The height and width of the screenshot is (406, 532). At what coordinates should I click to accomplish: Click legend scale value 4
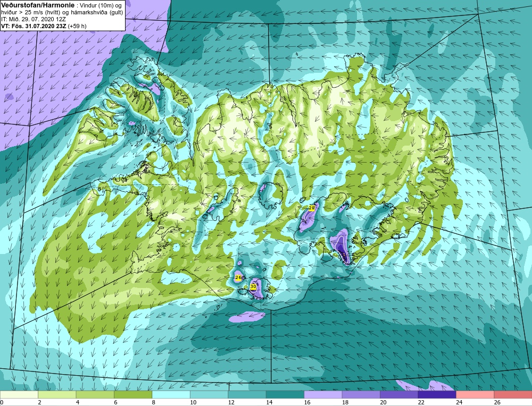click(78, 402)
